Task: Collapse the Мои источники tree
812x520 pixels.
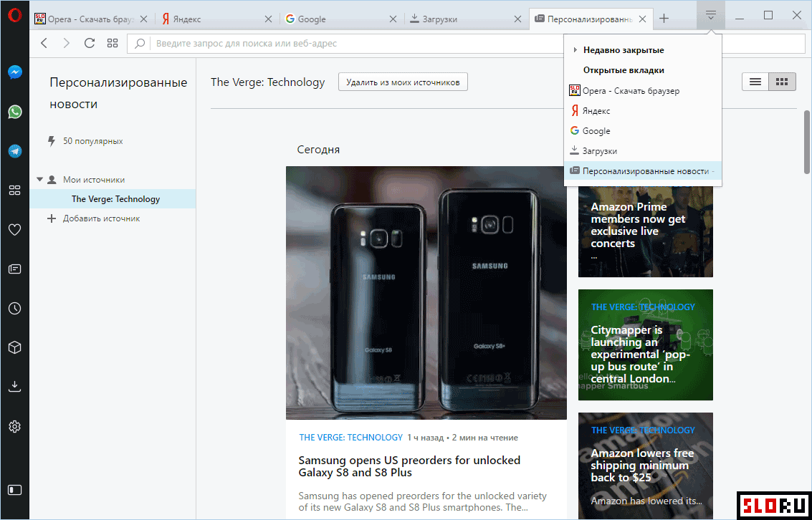Action: [x=39, y=180]
